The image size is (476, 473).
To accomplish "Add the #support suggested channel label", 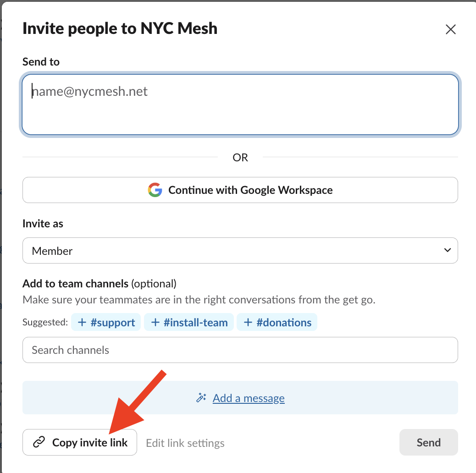I will coord(113,322).
